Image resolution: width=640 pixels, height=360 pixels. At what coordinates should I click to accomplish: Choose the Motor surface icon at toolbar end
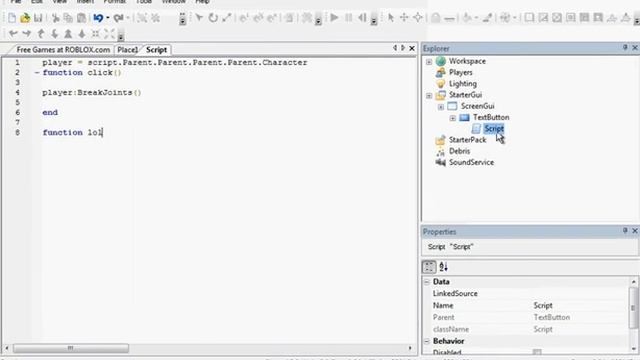(625, 18)
